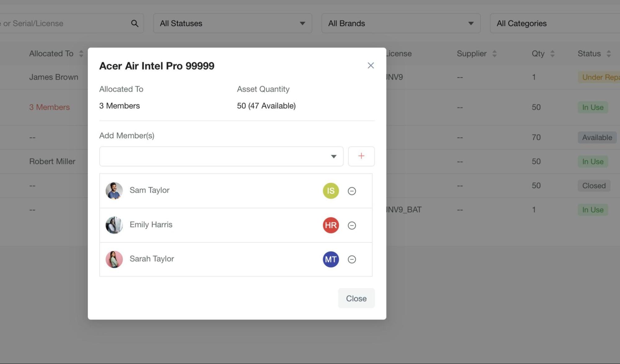Open the 3 Members link

pos(49,107)
